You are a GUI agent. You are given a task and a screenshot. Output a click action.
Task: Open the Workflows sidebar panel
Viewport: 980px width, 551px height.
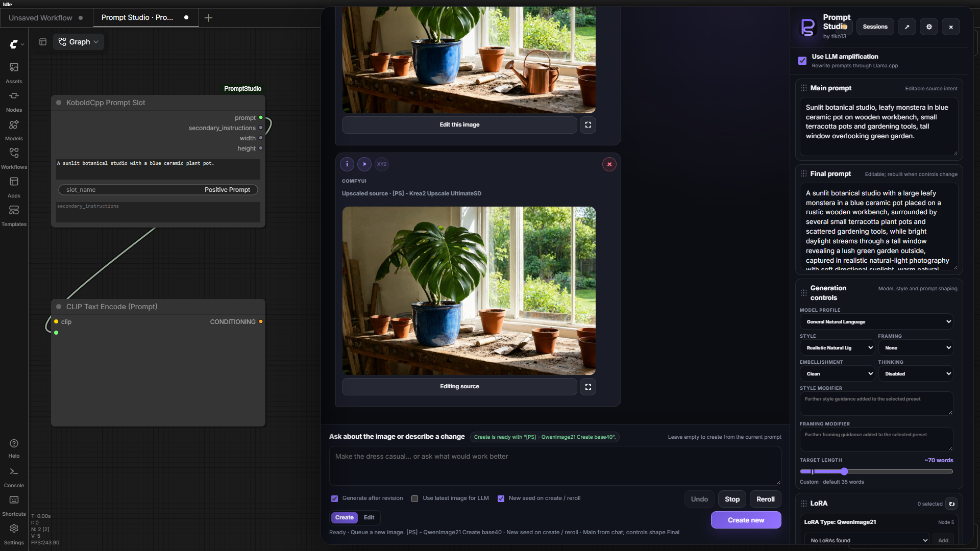14,158
